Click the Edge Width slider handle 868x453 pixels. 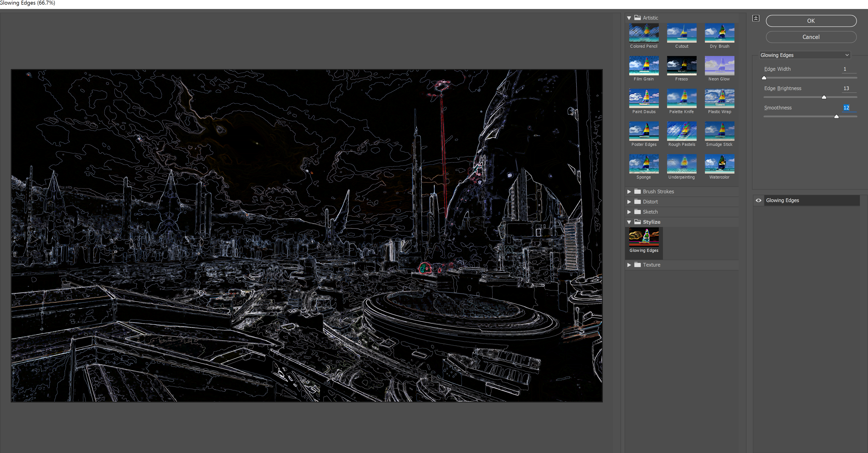click(x=764, y=78)
